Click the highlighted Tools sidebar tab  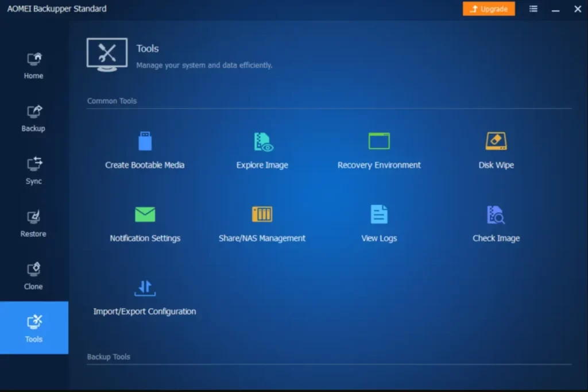click(34, 328)
